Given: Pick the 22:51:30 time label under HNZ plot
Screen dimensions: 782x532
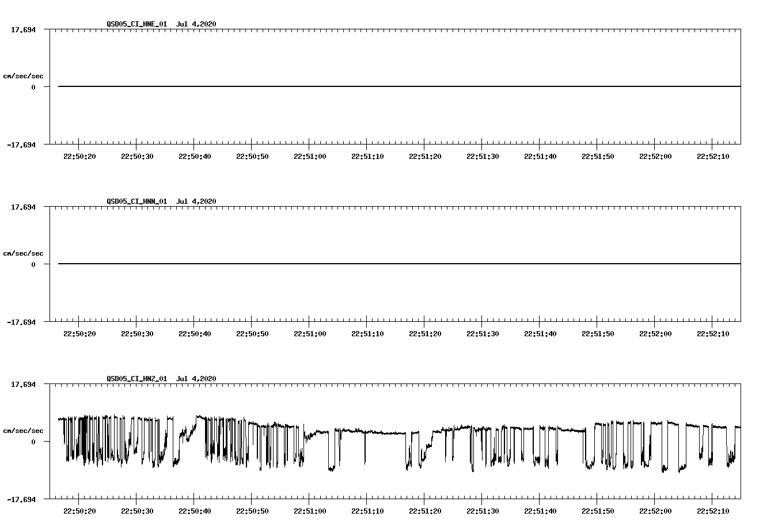Looking at the screenshot, I should coord(483,511).
